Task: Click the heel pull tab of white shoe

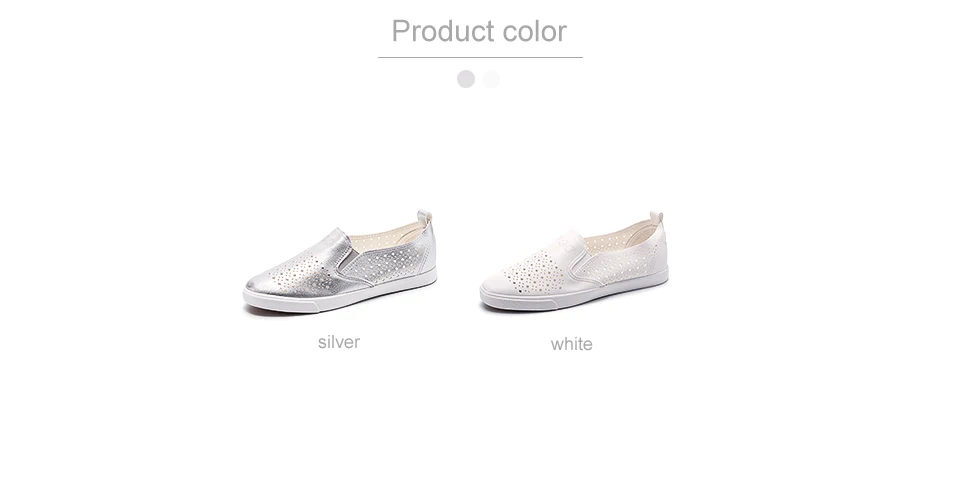Action: pyautogui.click(x=656, y=218)
